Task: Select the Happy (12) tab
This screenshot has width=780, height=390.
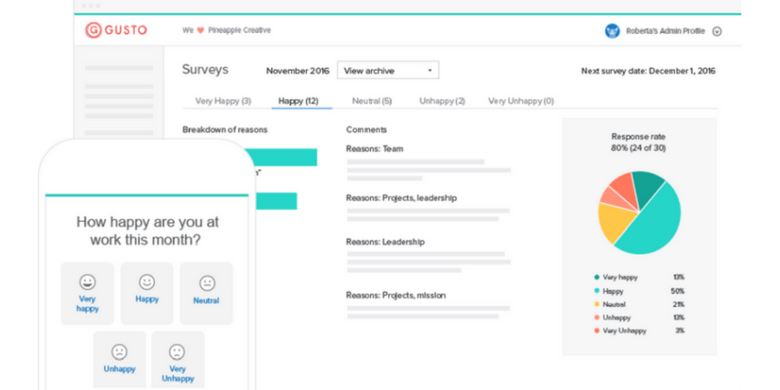Action: pyautogui.click(x=298, y=101)
